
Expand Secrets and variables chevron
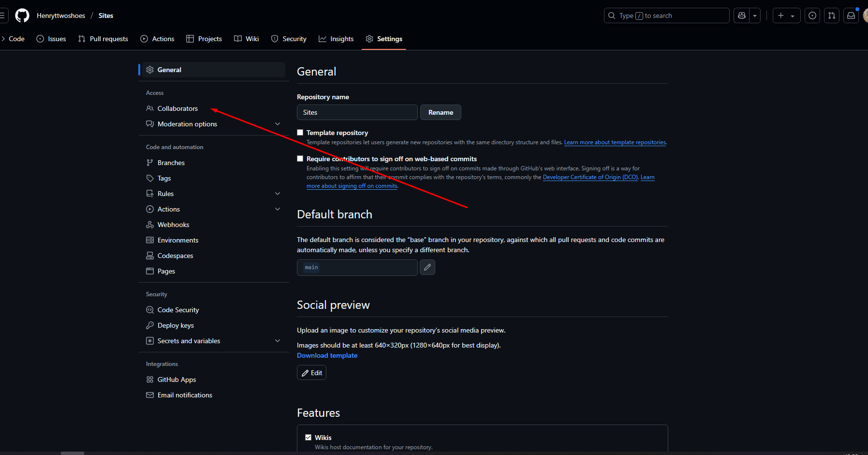coord(278,341)
